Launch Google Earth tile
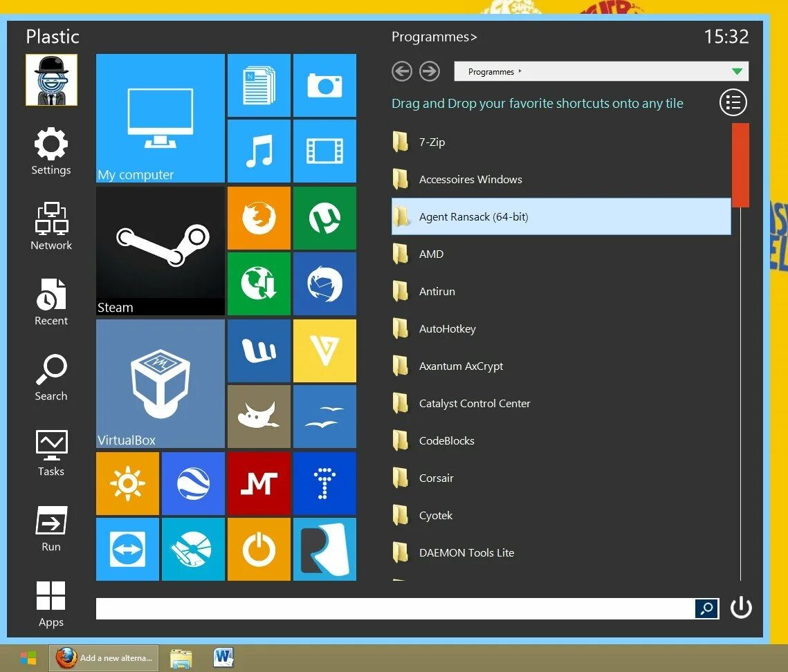The image size is (788, 672). coord(193,484)
